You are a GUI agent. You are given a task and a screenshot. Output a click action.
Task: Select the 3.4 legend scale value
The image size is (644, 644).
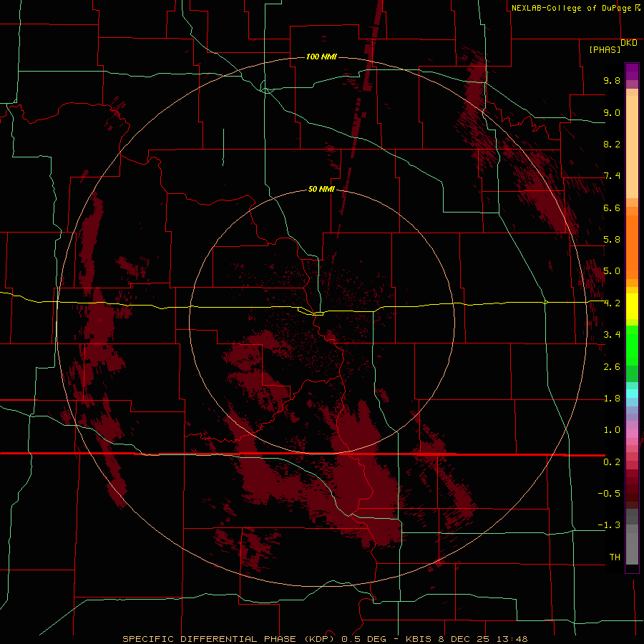pos(612,335)
